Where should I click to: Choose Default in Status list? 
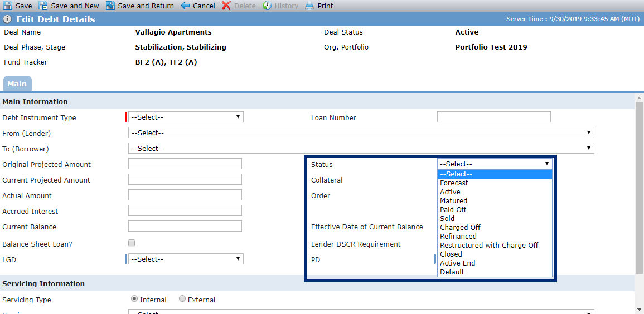click(495, 272)
